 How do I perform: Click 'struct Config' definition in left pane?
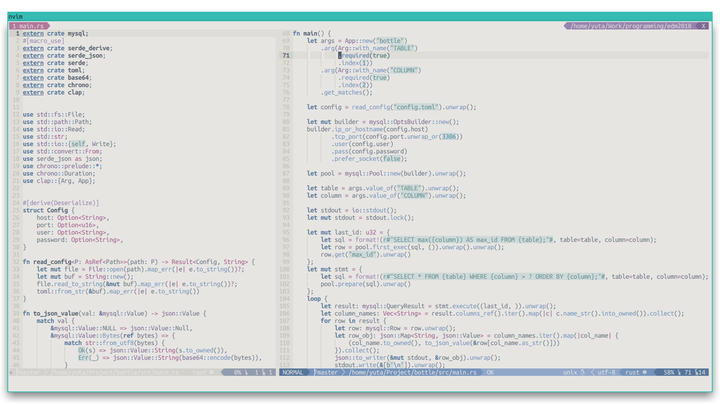[48, 210]
